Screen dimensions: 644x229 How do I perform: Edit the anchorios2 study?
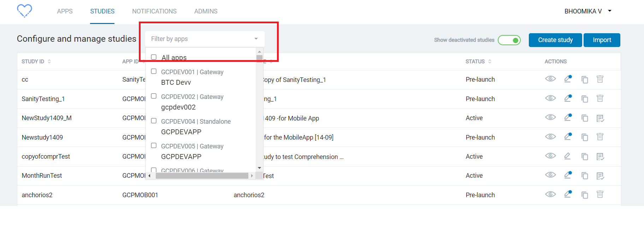point(568,194)
